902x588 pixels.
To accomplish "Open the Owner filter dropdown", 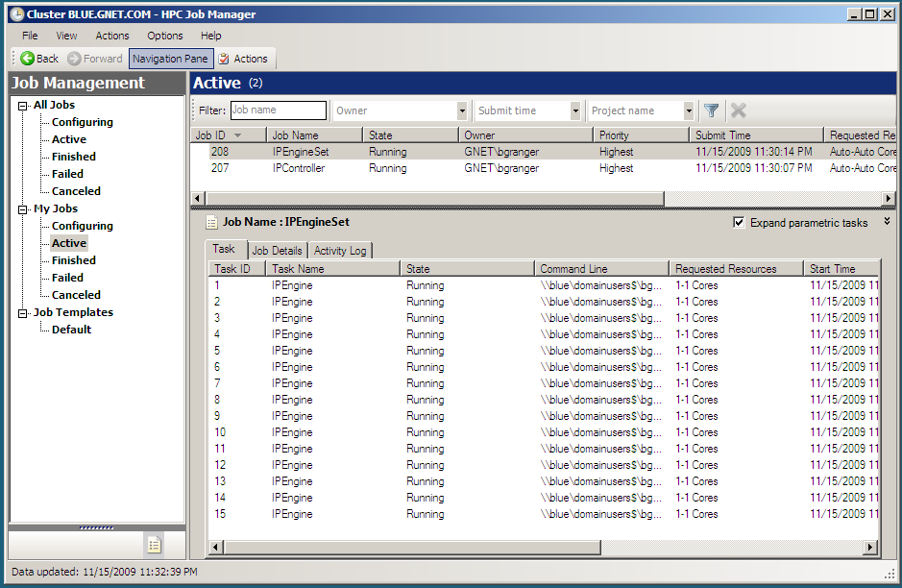I will tap(461, 111).
